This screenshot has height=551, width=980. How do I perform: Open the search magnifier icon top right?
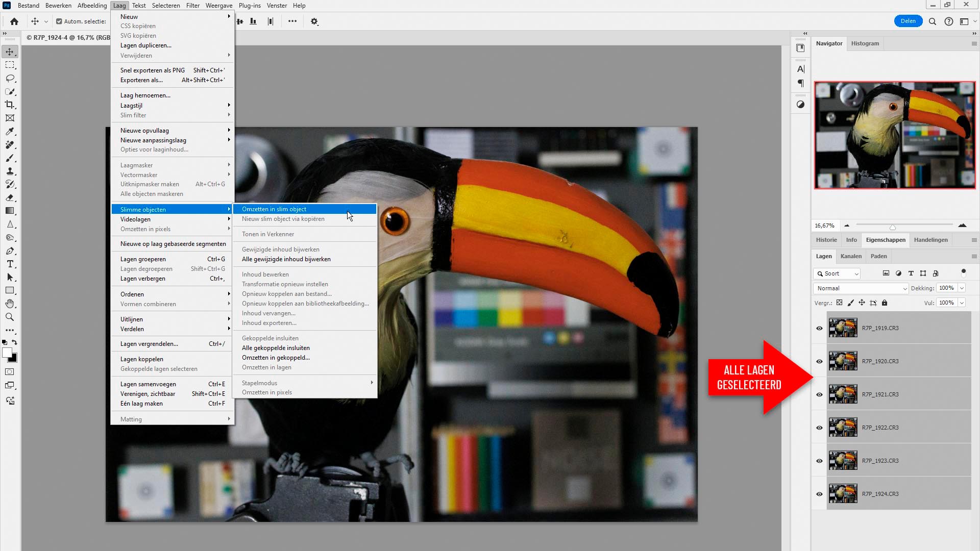932,21
